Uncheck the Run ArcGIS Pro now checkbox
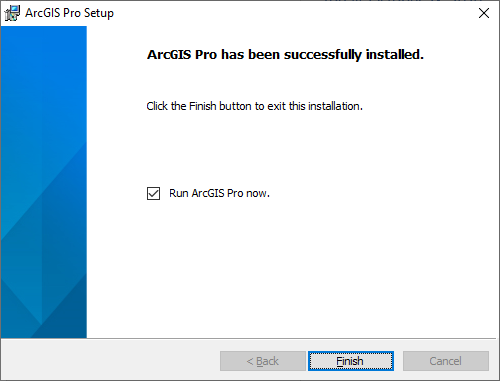The image size is (500, 381). pos(153,193)
